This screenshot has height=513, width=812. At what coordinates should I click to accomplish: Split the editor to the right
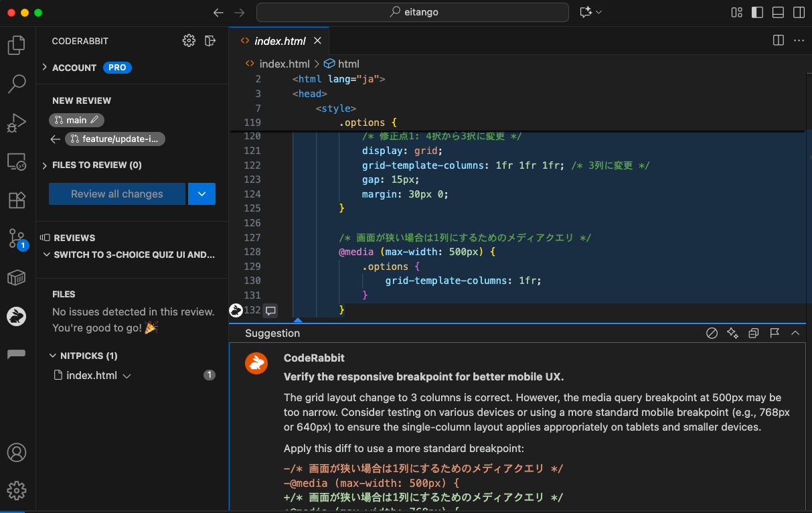pyautogui.click(x=778, y=41)
